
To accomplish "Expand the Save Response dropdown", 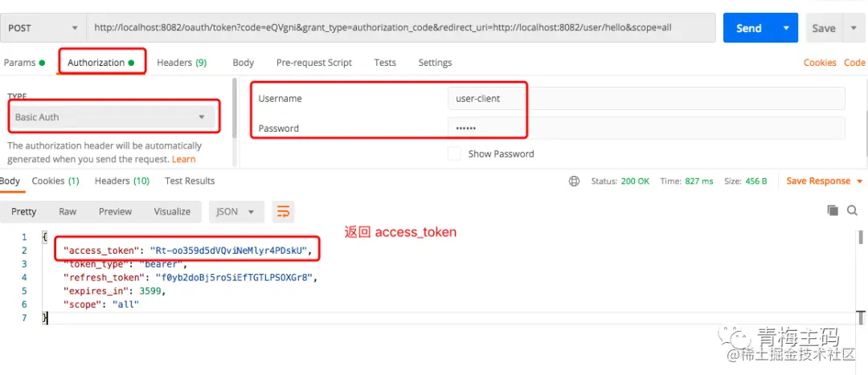I will 859,181.
